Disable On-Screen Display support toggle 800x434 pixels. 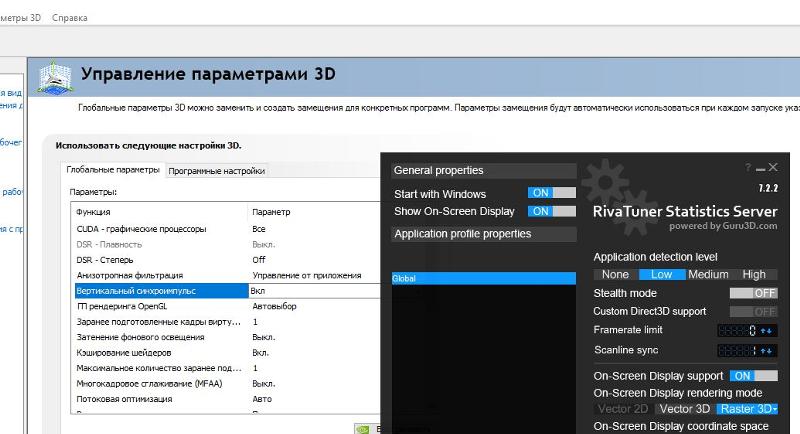click(753, 376)
